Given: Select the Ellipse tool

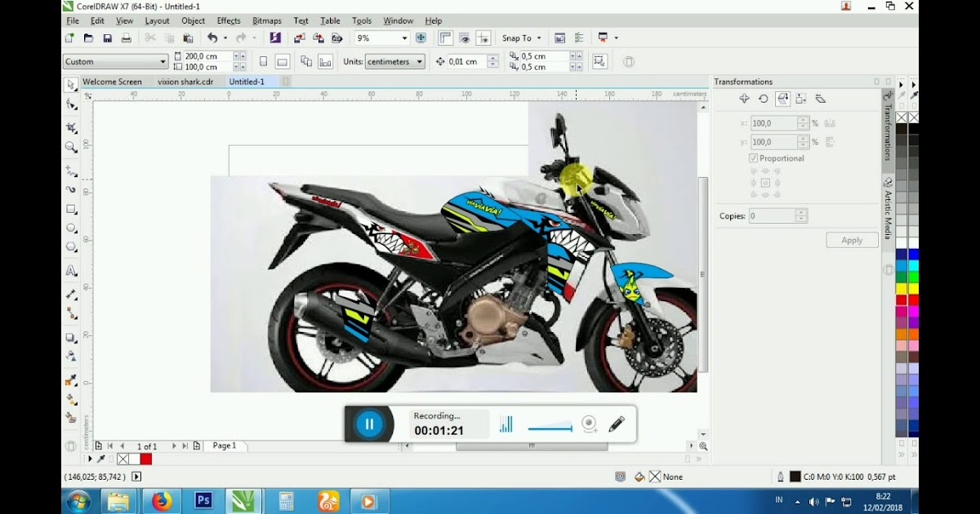Looking at the screenshot, I should click(x=71, y=228).
